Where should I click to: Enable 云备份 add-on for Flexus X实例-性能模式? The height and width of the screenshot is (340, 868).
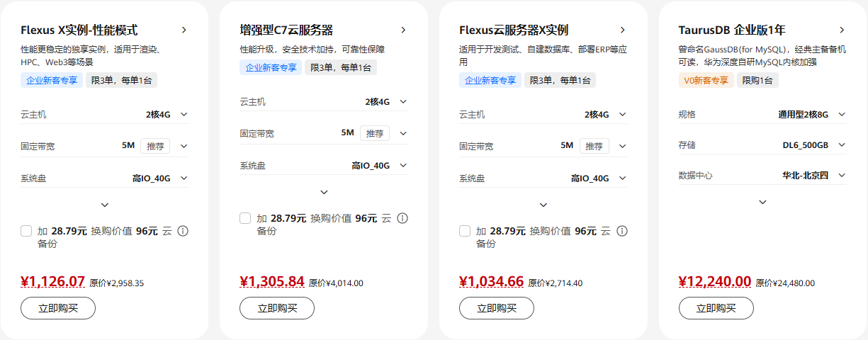(27, 231)
